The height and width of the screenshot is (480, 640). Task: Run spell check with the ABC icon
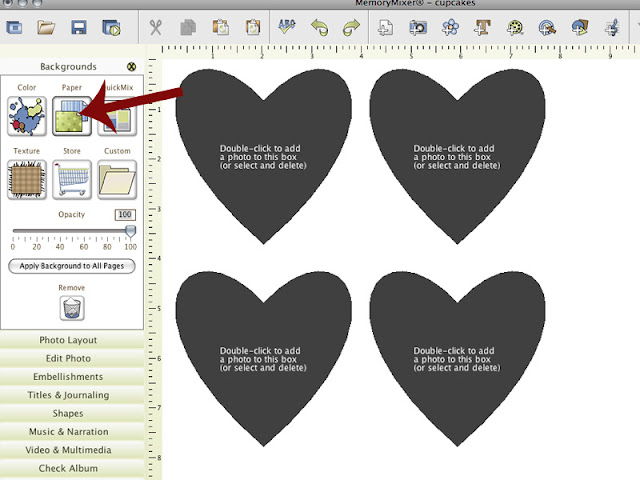click(x=287, y=27)
